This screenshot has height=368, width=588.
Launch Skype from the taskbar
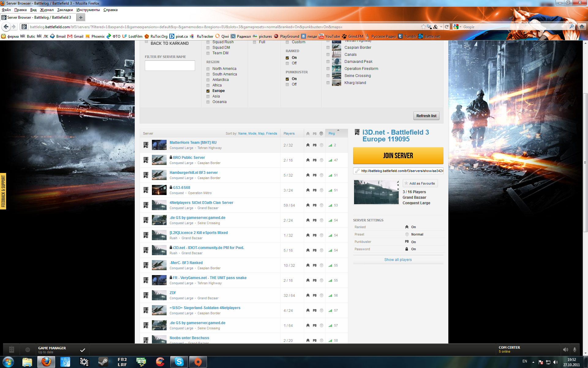(x=179, y=362)
